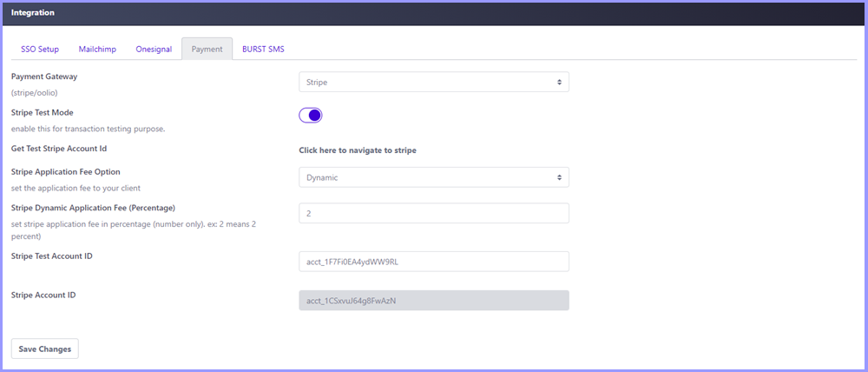The width and height of the screenshot is (868, 372).
Task: Click the Get Test Stripe Account Id label
Action: coord(59,149)
